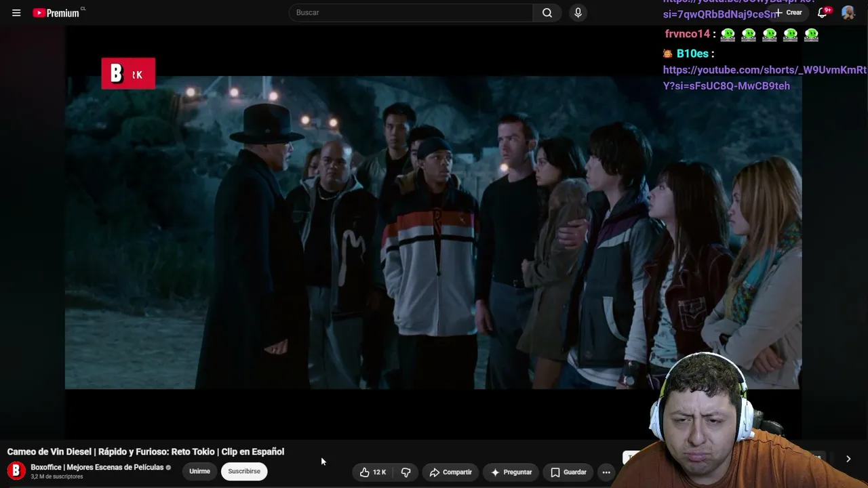Click the Unirme button
The image size is (868, 488).
tap(199, 471)
